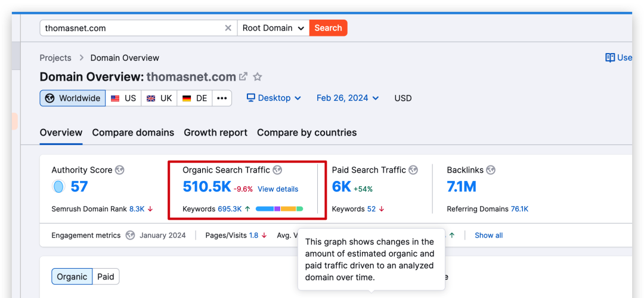
Task: Click the keyword position distribution bar
Action: [x=279, y=209]
